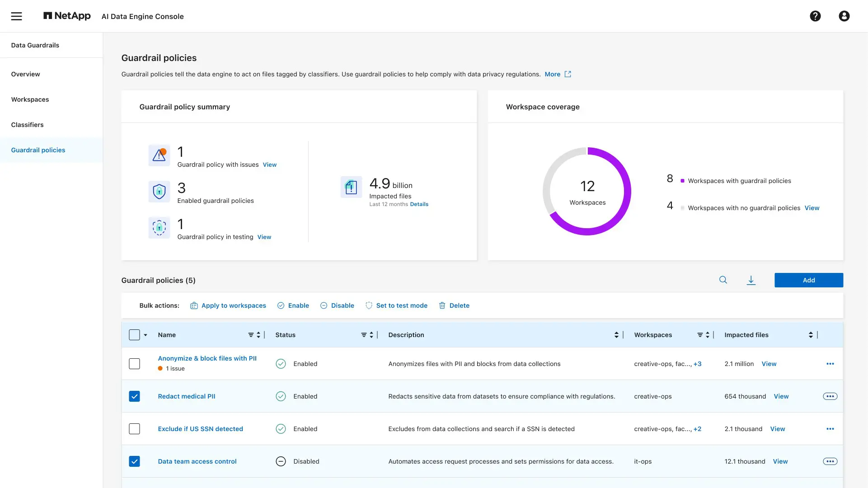
Task: Click the Status column filter icon
Action: [x=364, y=335]
